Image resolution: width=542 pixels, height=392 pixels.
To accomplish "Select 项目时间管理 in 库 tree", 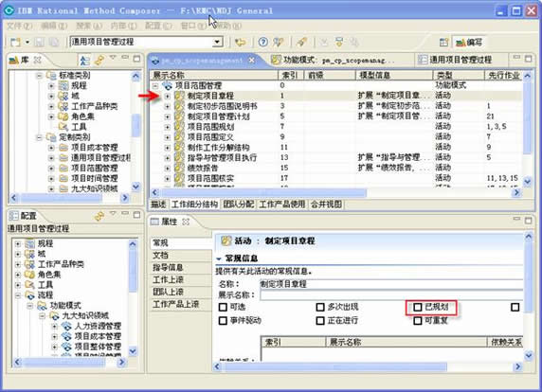I will pos(94,179).
